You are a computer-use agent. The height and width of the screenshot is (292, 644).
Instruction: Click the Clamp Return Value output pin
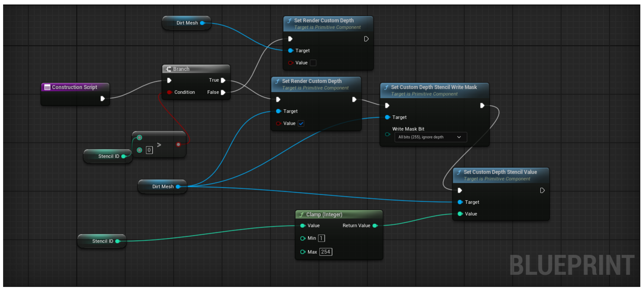point(375,226)
